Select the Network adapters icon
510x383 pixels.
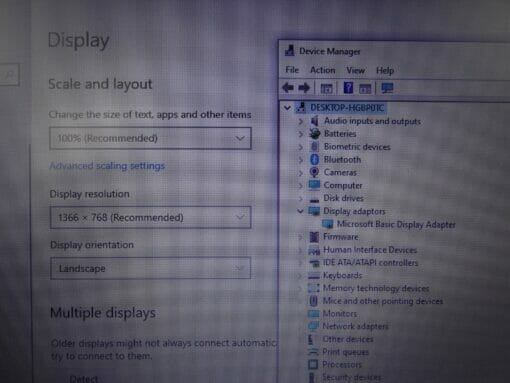(313, 326)
